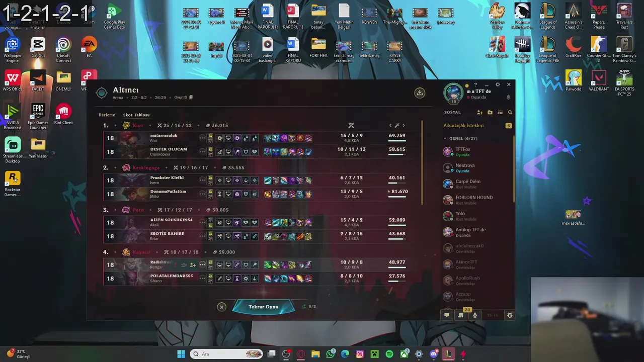Open the Yeni klasör desktop folder
644x362 pixels.
(38, 148)
